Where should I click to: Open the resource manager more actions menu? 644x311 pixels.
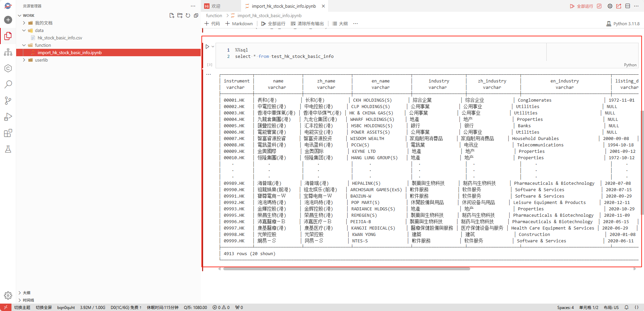tap(193, 6)
